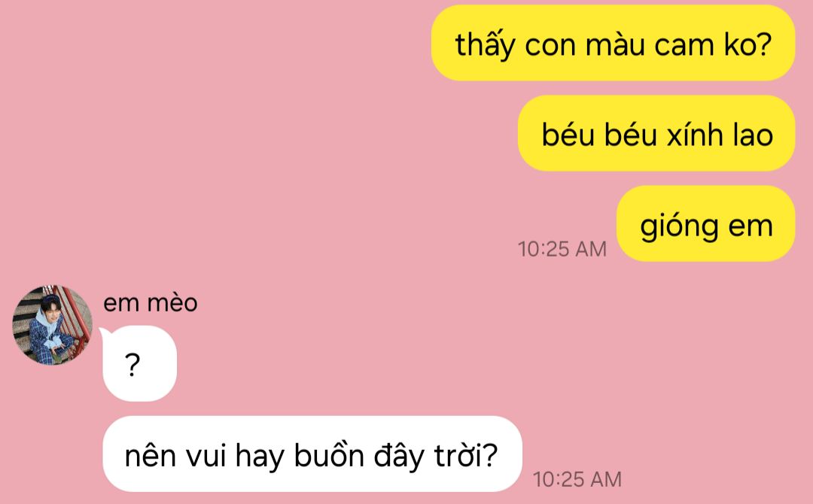813x504 pixels.
Task: Open em mèo's round profile avatar
Action: tap(53, 325)
